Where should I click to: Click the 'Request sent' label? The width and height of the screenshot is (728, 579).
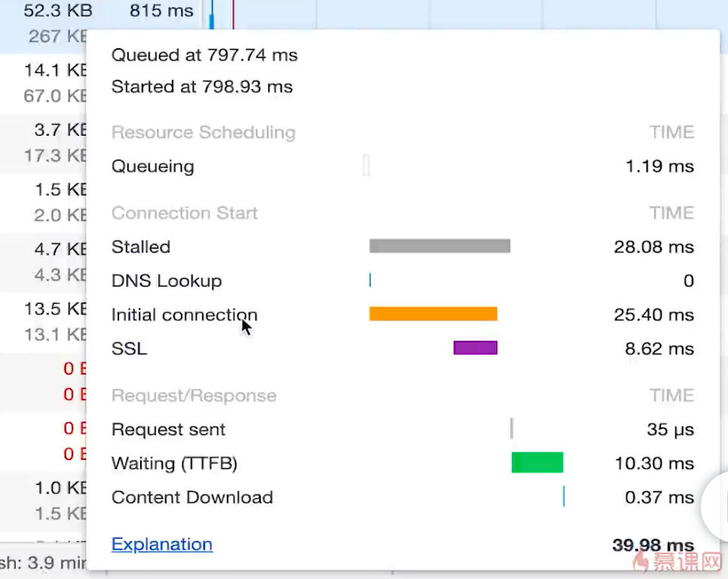point(168,429)
